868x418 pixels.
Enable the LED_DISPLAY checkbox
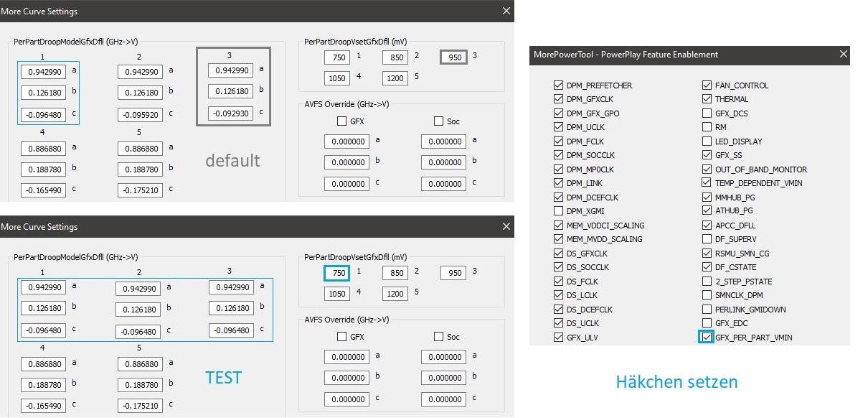tap(707, 141)
